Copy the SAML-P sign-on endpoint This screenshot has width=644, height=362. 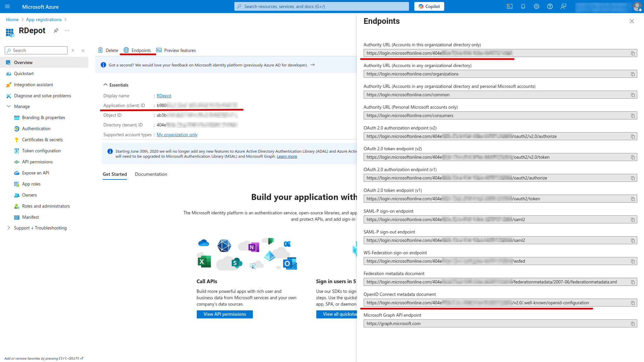click(x=633, y=219)
